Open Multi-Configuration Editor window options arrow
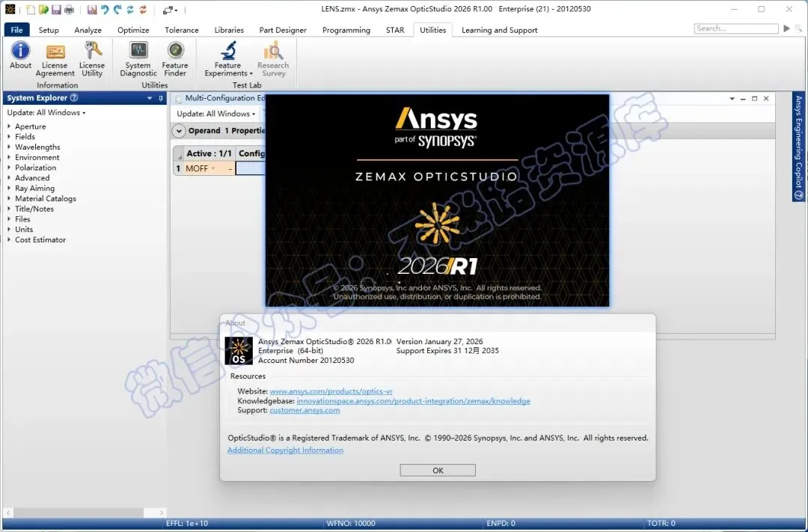Image resolution: width=808 pixels, height=532 pixels. (x=732, y=99)
